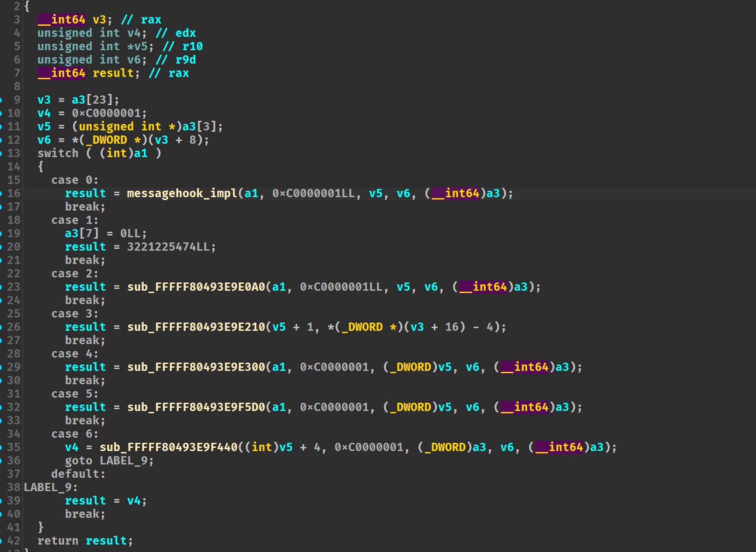This screenshot has height=552, width=756.
Task: Click line number 23 in the gutter
Action: pyautogui.click(x=14, y=287)
